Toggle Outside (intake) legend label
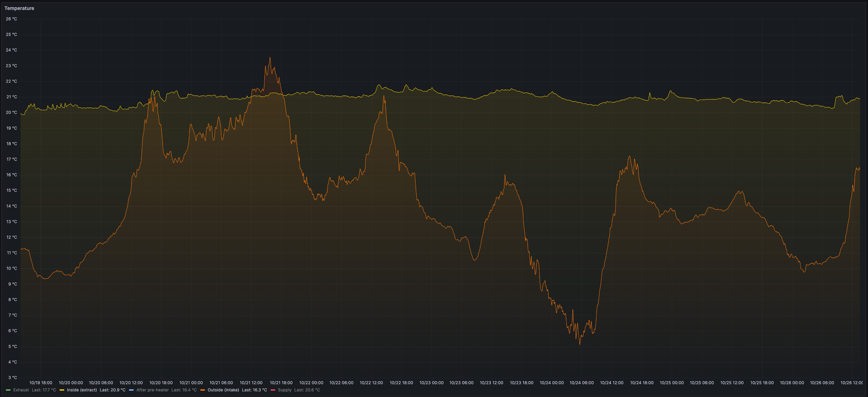The width and height of the screenshot is (868, 397). click(223, 390)
